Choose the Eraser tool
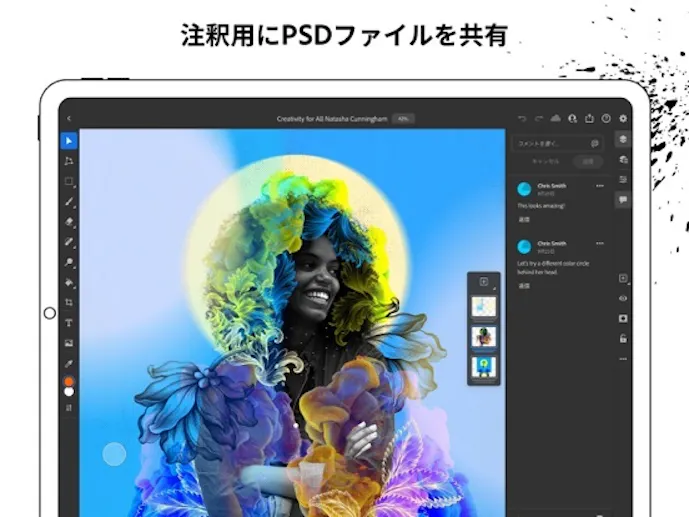The width and height of the screenshot is (689, 517). pyautogui.click(x=69, y=221)
